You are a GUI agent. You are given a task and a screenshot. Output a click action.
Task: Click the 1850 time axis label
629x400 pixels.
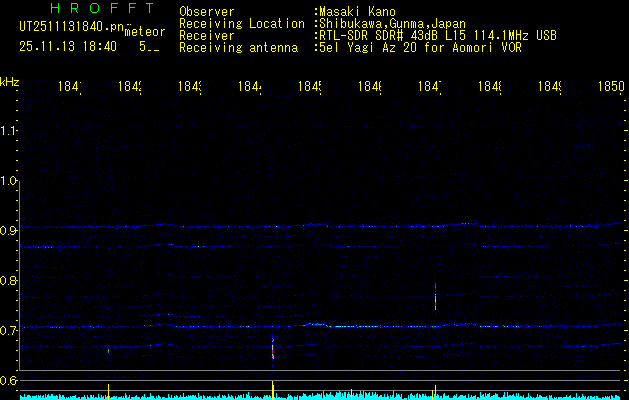[612, 88]
